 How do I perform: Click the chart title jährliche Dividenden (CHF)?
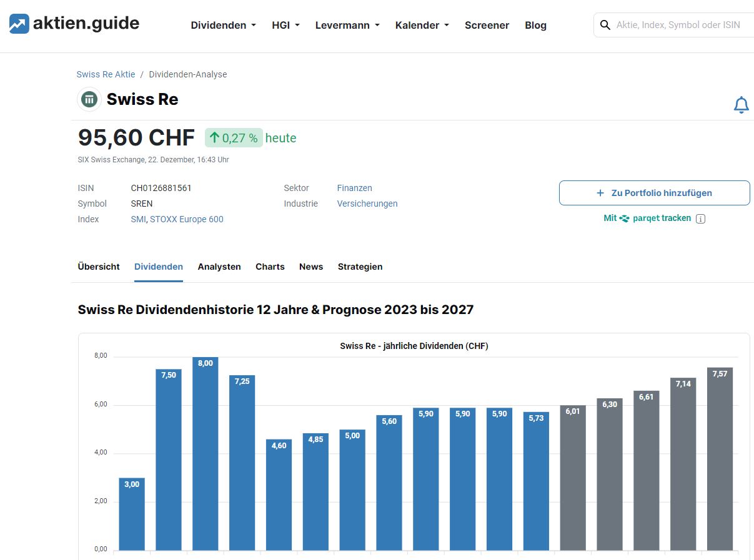414,346
